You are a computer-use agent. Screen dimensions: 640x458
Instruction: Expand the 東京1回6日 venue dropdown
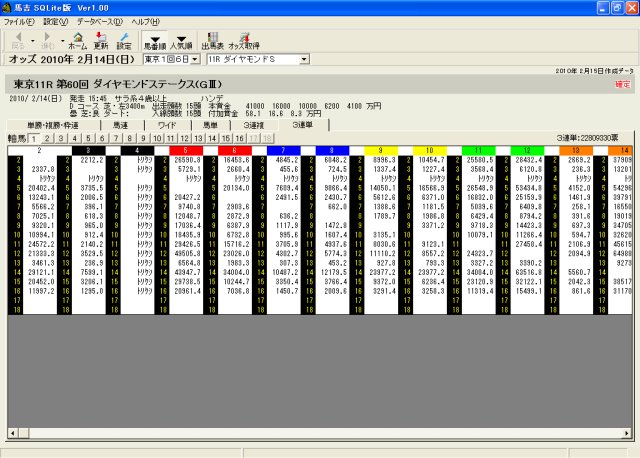195,60
